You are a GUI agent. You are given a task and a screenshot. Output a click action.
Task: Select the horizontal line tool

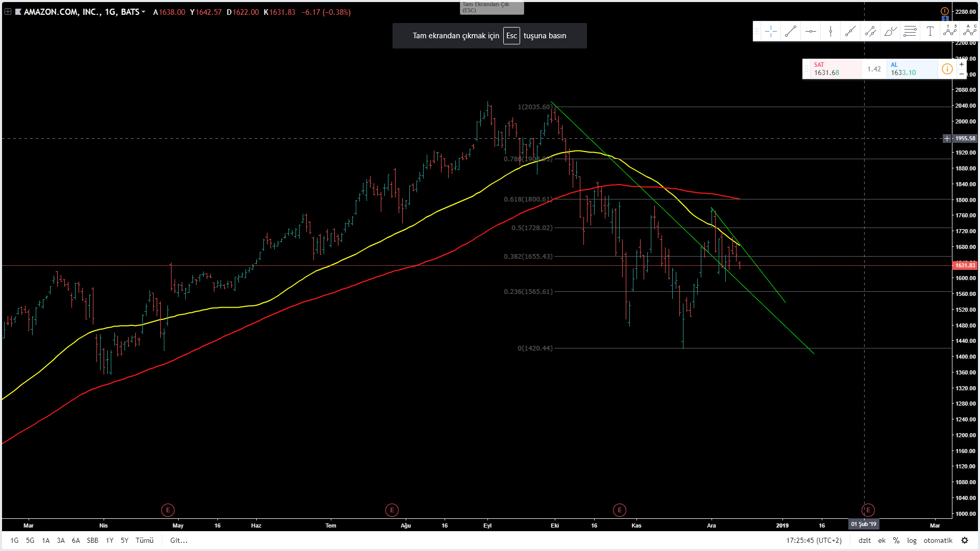point(811,32)
